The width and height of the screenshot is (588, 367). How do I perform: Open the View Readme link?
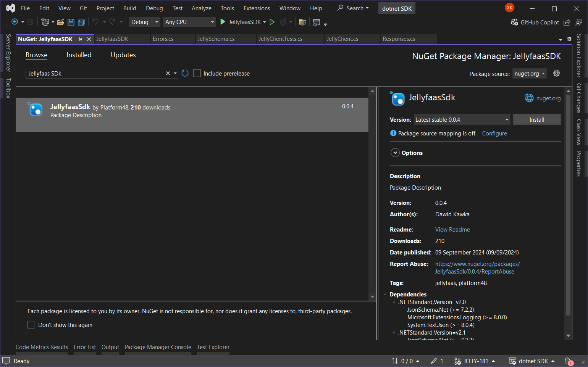pyautogui.click(x=452, y=229)
